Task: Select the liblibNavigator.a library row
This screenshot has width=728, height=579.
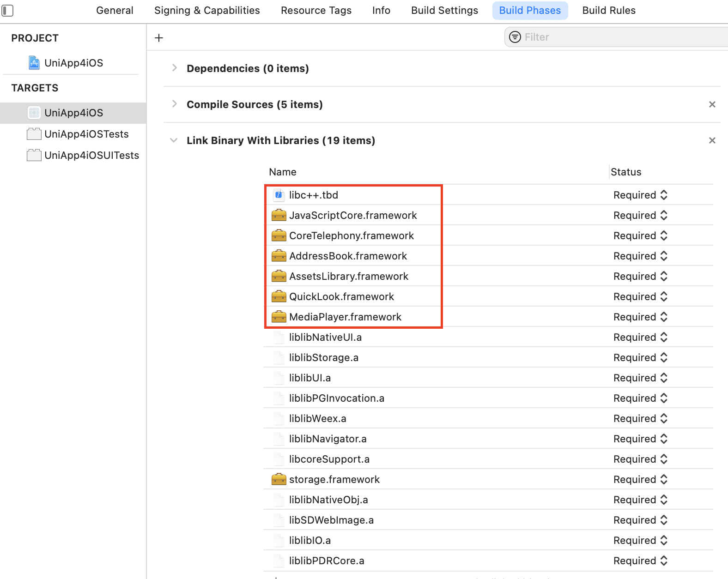Action: point(488,439)
